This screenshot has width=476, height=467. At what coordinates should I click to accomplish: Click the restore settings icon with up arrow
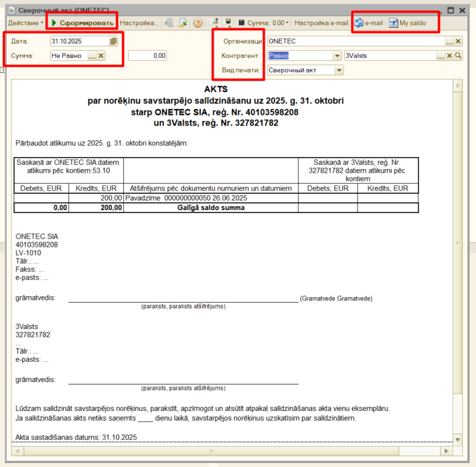pos(214,22)
